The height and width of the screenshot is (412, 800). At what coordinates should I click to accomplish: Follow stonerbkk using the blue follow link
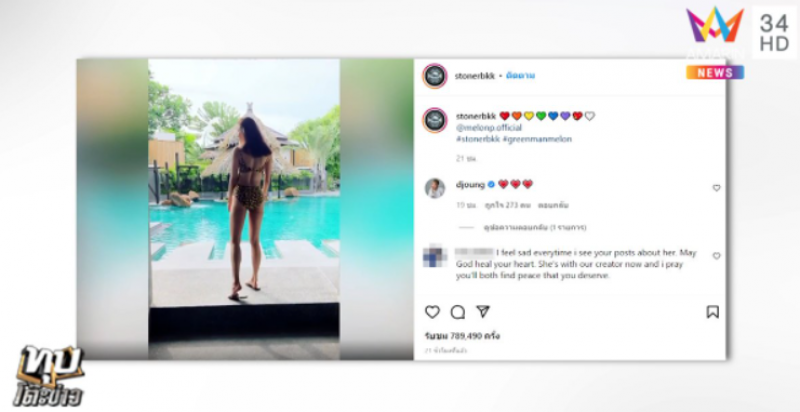click(x=520, y=76)
